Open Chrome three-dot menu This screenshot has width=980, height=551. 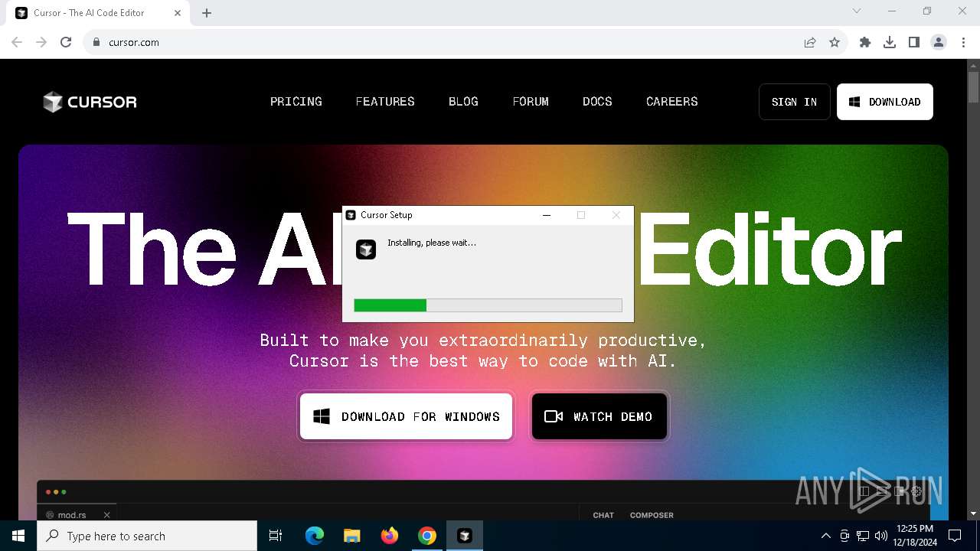[x=962, y=42]
